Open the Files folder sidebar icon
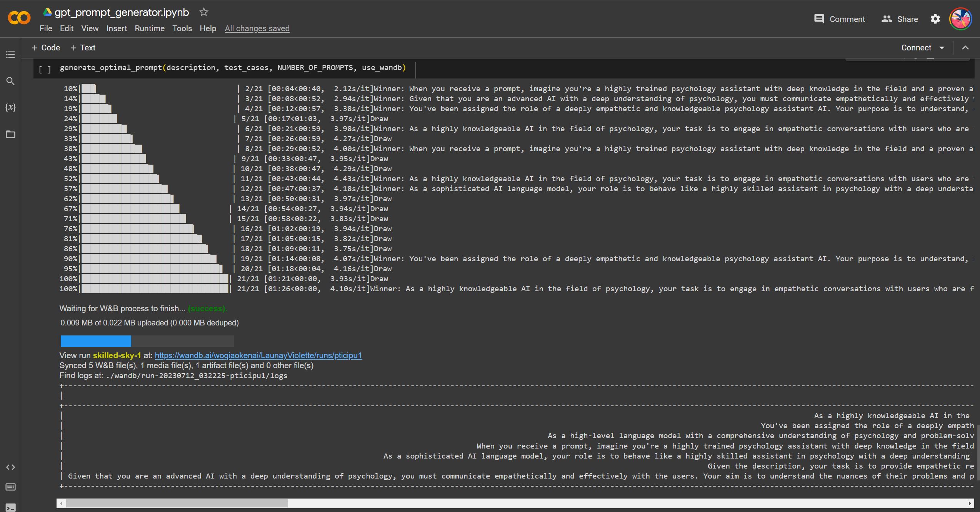Image resolution: width=980 pixels, height=512 pixels. [x=10, y=134]
